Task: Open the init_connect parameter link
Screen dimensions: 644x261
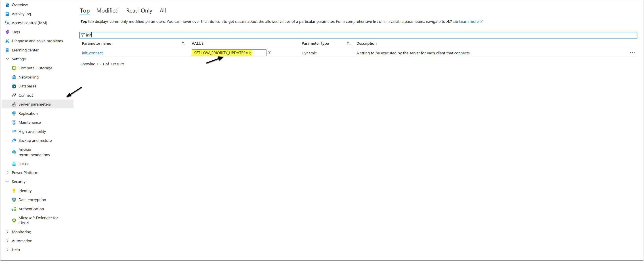Action: coord(92,53)
